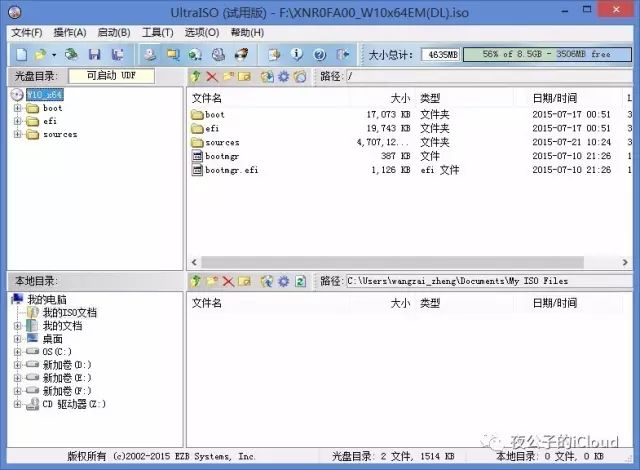
Task: Click the Save As icon
Action: [118, 54]
